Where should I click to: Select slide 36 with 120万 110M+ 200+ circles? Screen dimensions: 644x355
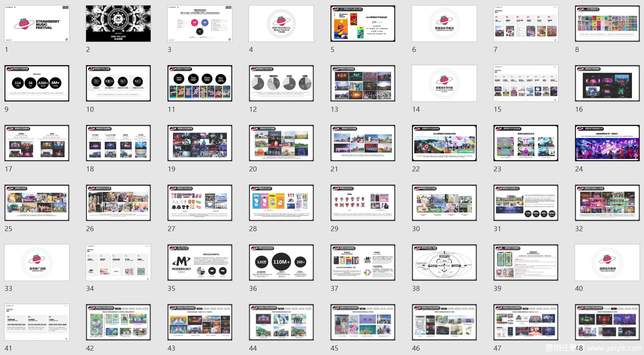click(281, 263)
